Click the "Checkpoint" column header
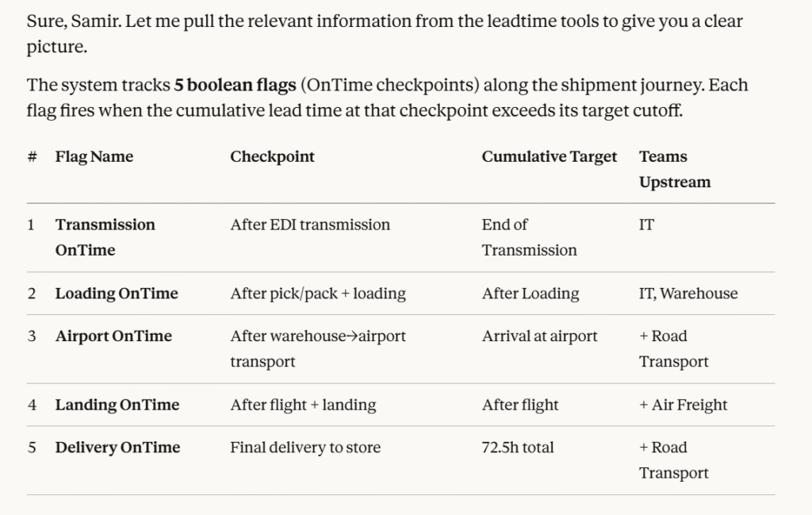Image resolution: width=812 pixels, height=515 pixels. coord(272,157)
